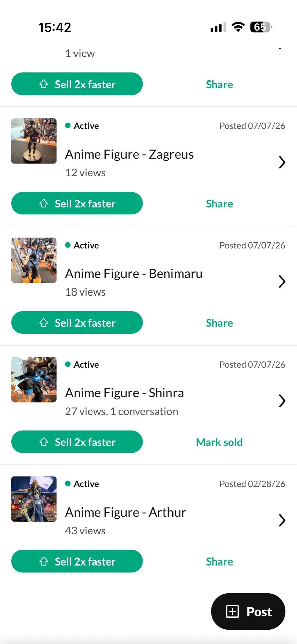The width and height of the screenshot is (297, 644).
Task: Open Anime Figure - Benimaru title
Action: click(x=134, y=274)
